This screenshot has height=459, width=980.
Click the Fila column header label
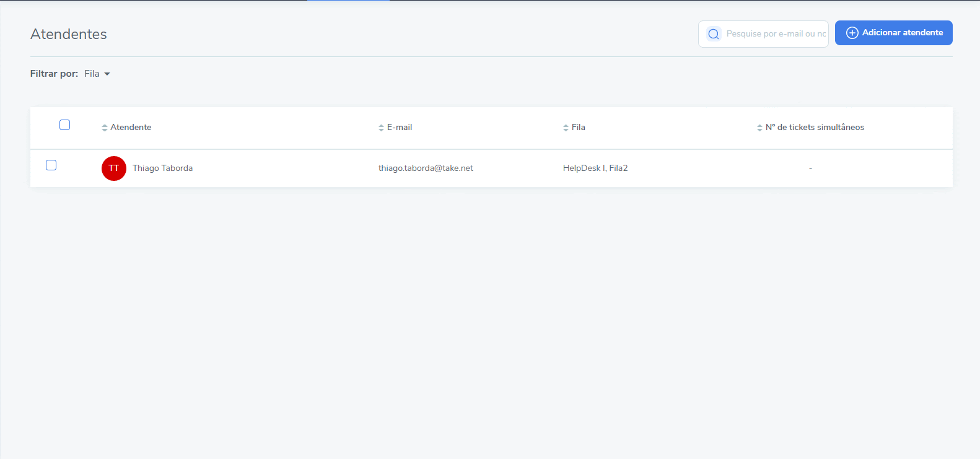pyautogui.click(x=579, y=128)
